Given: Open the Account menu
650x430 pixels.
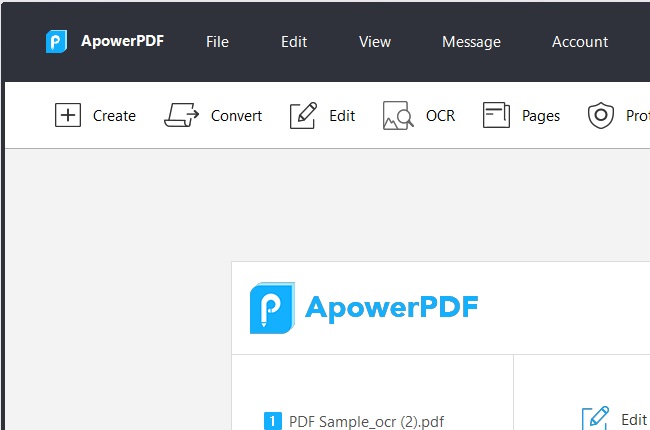Looking at the screenshot, I should [580, 42].
